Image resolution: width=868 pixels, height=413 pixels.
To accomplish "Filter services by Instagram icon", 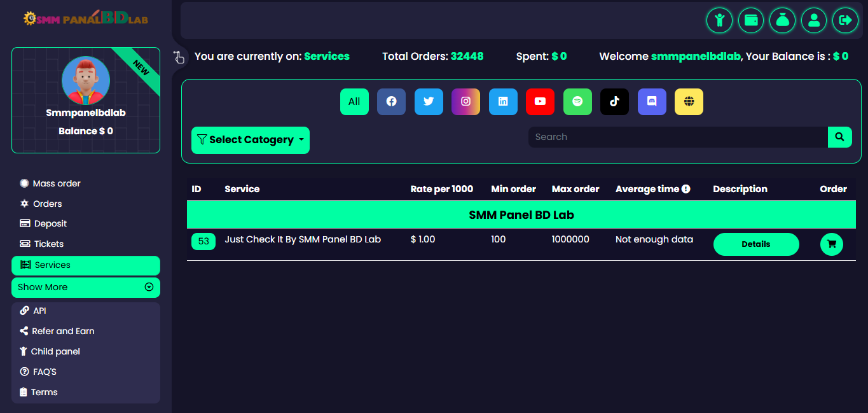I will [x=465, y=102].
